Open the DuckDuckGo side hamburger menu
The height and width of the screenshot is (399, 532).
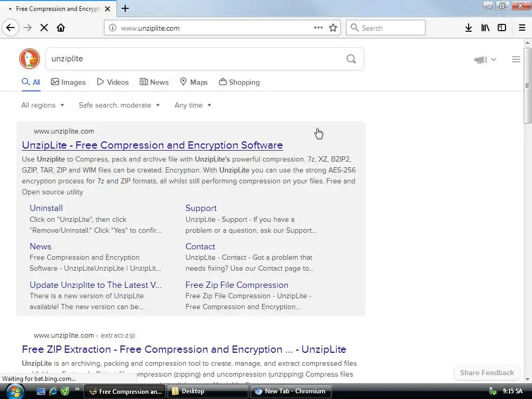click(x=516, y=59)
